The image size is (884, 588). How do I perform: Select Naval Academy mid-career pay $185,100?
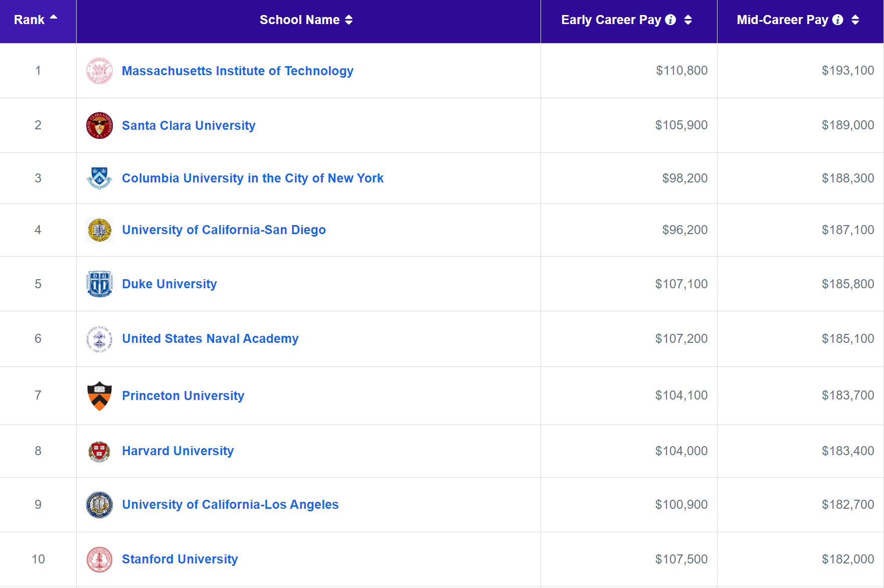click(848, 338)
